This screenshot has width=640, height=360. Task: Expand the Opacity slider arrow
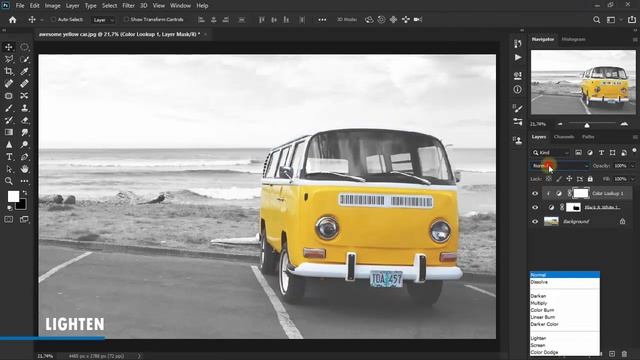(x=633, y=166)
